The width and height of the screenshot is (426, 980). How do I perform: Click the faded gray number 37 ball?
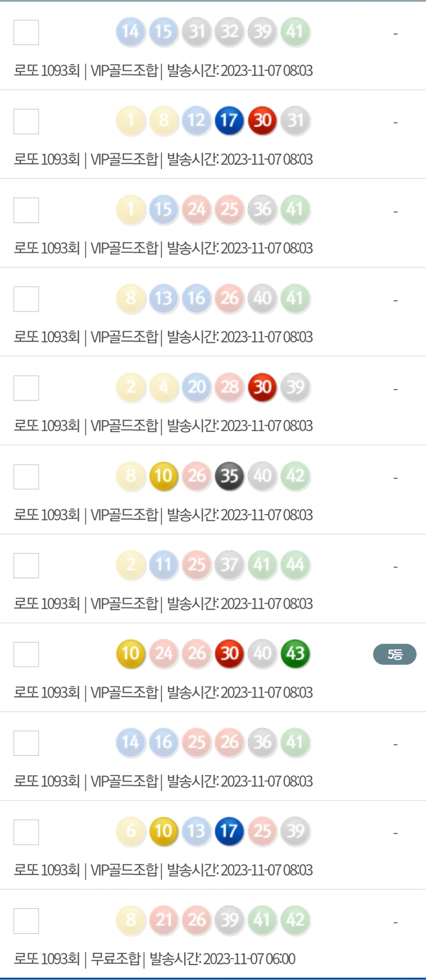[x=229, y=565]
